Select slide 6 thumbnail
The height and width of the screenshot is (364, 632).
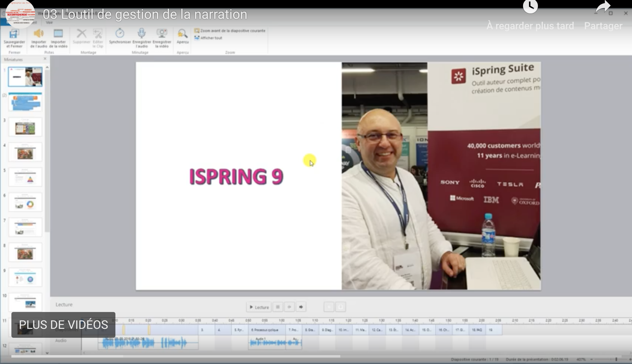pos(25,202)
